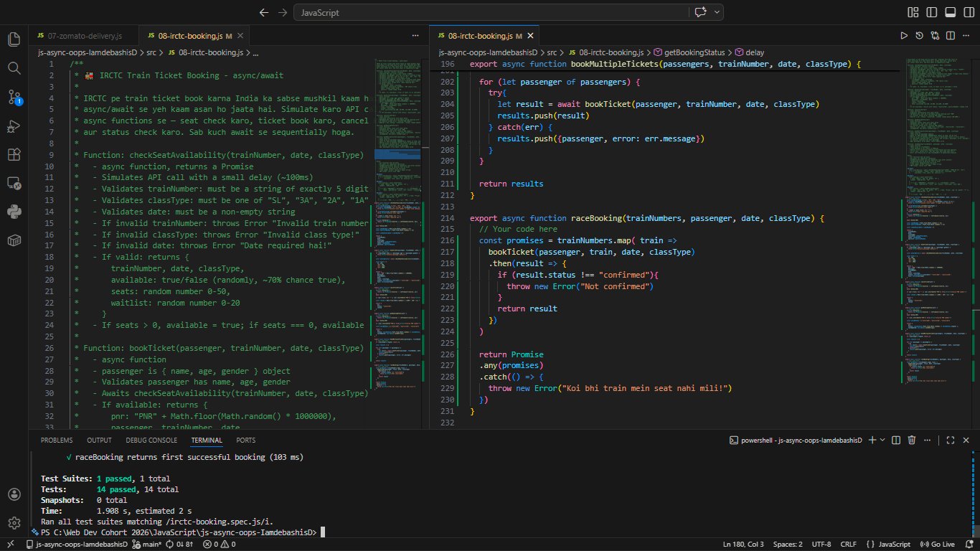Split the terminal with the split icon

[896, 440]
